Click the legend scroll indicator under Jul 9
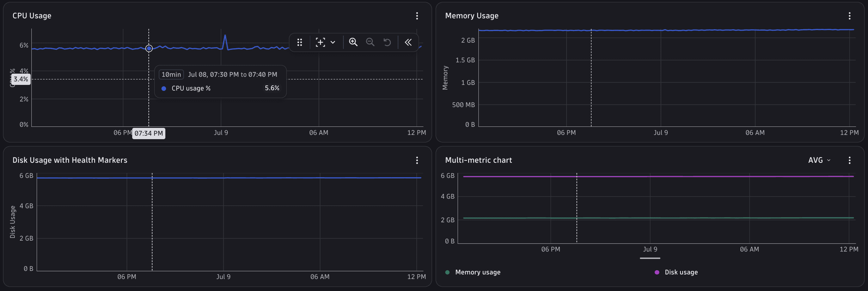Screen dimensions: 868x291 click(x=650, y=258)
